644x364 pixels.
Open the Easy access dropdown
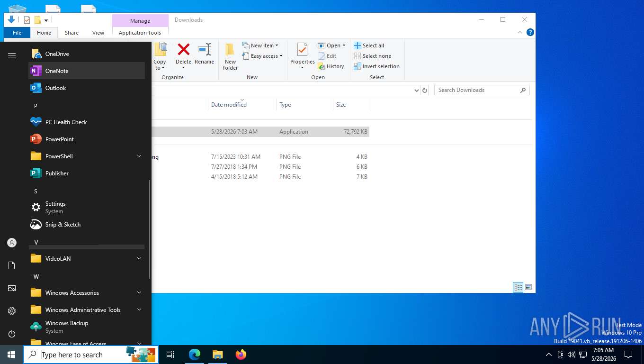pyautogui.click(x=262, y=56)
